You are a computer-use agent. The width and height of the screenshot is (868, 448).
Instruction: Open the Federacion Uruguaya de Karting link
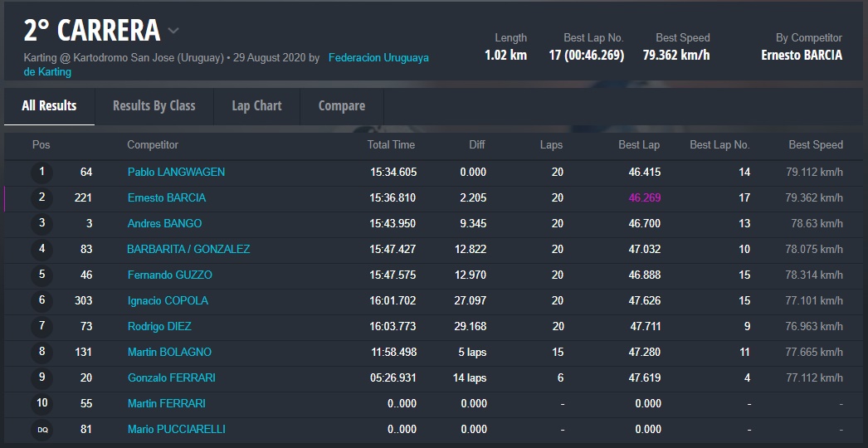click(378, 58)
